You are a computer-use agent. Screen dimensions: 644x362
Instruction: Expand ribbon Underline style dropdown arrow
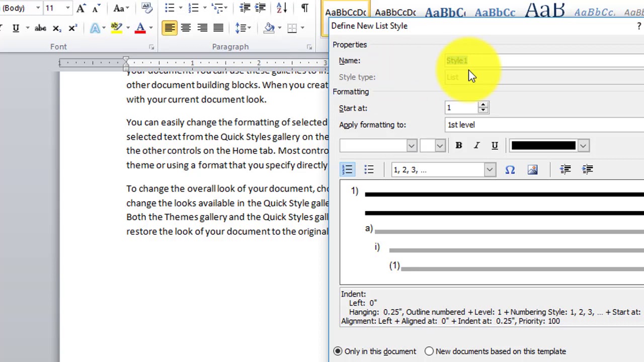click(x=27, y=28)
